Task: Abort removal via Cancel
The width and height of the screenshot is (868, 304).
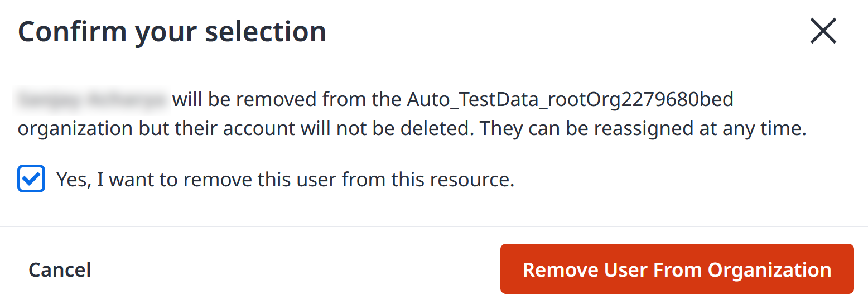Action: 60,269
